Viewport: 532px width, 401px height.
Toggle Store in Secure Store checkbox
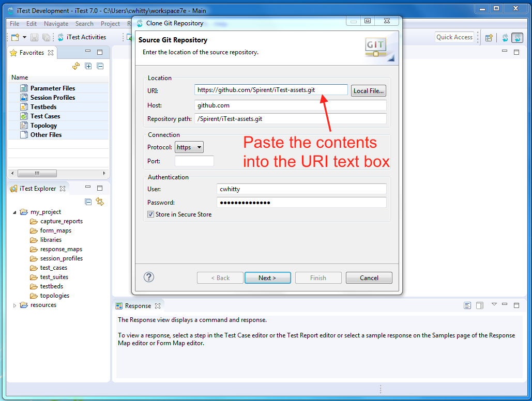[x=150, y=214]
